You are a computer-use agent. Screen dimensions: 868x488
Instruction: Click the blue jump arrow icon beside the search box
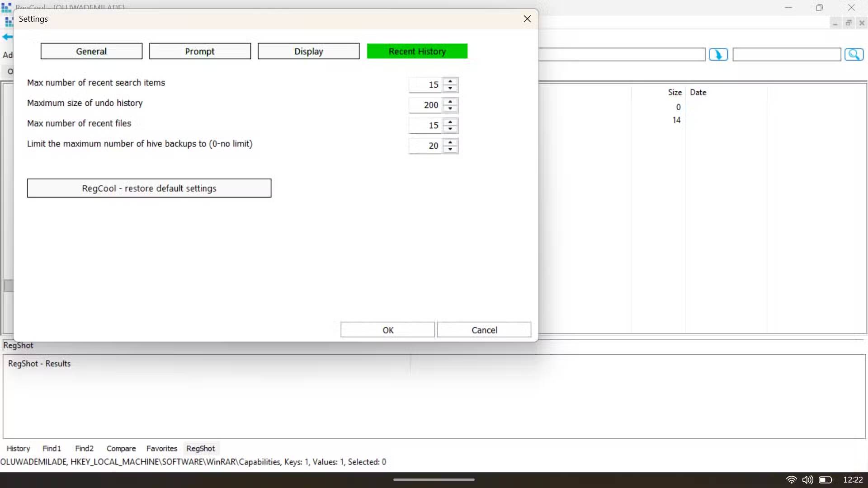[x=718, y=54]
